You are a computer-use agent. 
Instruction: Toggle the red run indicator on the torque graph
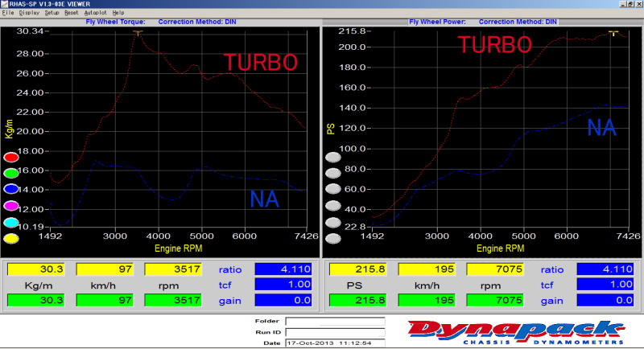pos(11,157)
